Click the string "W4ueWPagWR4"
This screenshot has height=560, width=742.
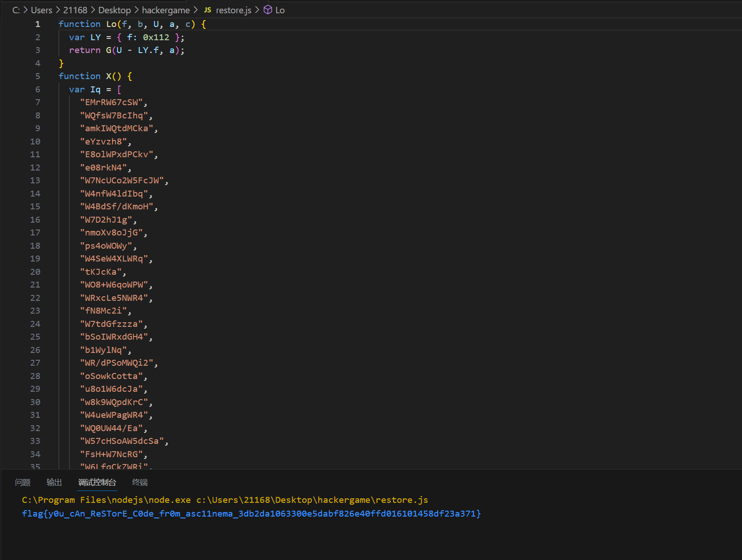pyautogui.click(x=114, y=415)
